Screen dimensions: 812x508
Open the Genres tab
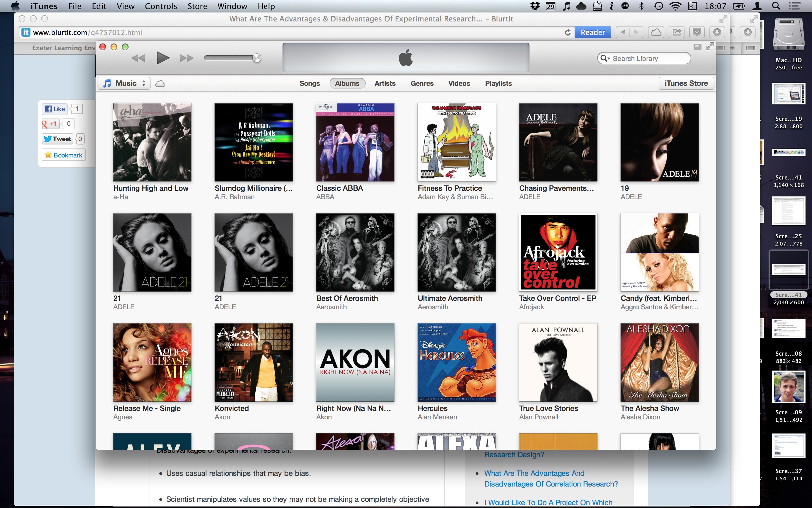point(422,83)
